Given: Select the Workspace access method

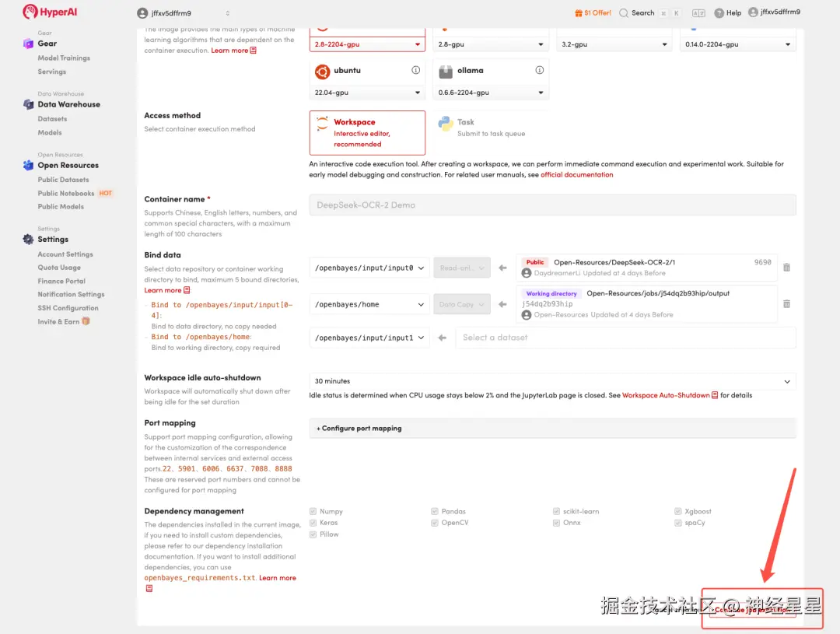Looking at the screenshot, I should click(x=367, y=133).
